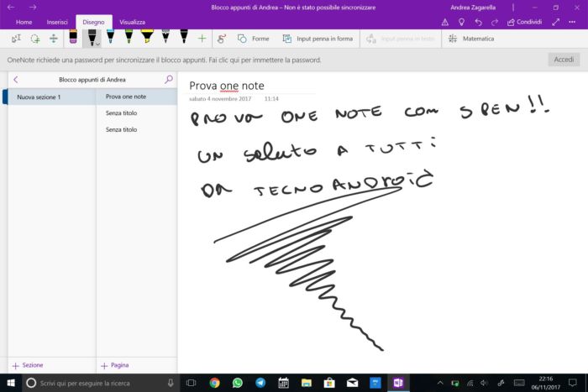The width and height of the screenshot is (588, 392).
Task: Show hidden system tray icons
Action: coord(440,383)
